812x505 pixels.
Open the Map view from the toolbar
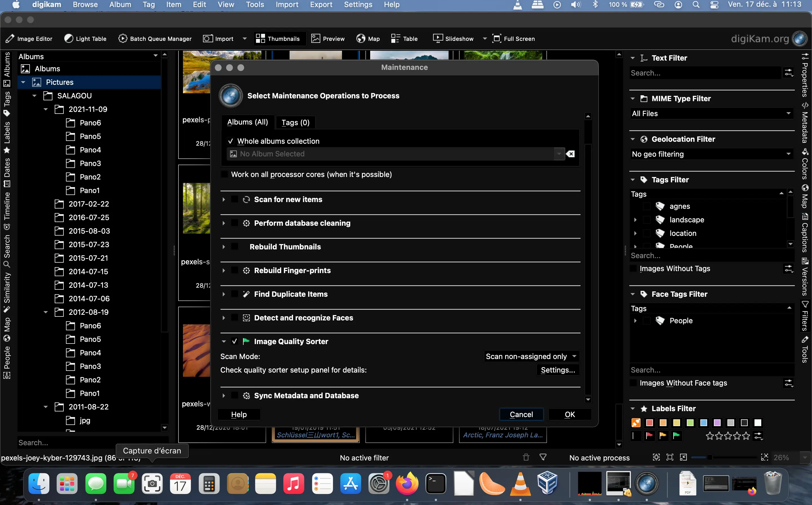(368, 38)
